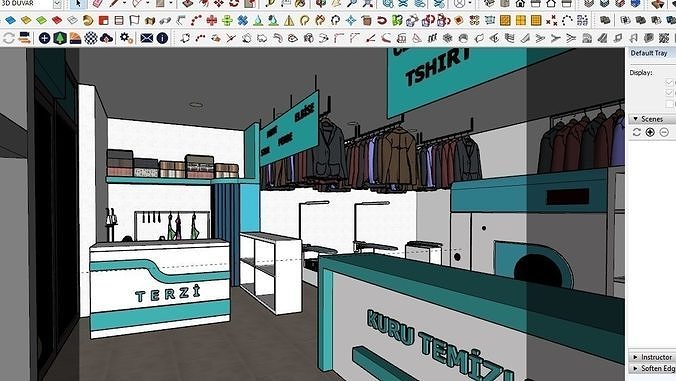Click the Default Tray title bar
This screenshot has width=676, height=381.
(x=651, y=53)
